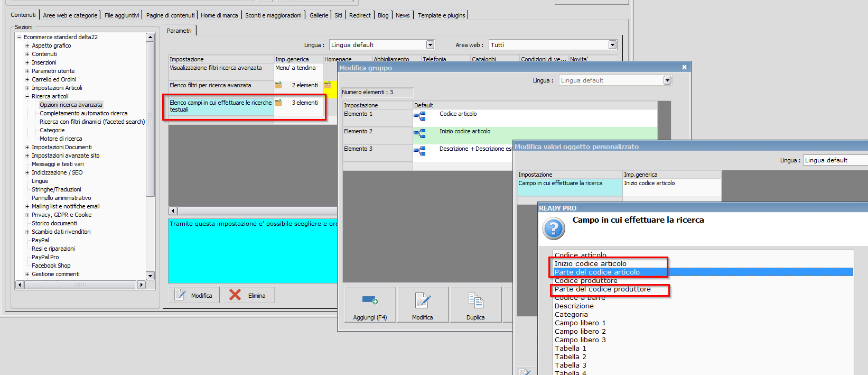Collapse the Ecommerce standard delta22 node
The height and width of the screenshot is (375, 868).
19,37
